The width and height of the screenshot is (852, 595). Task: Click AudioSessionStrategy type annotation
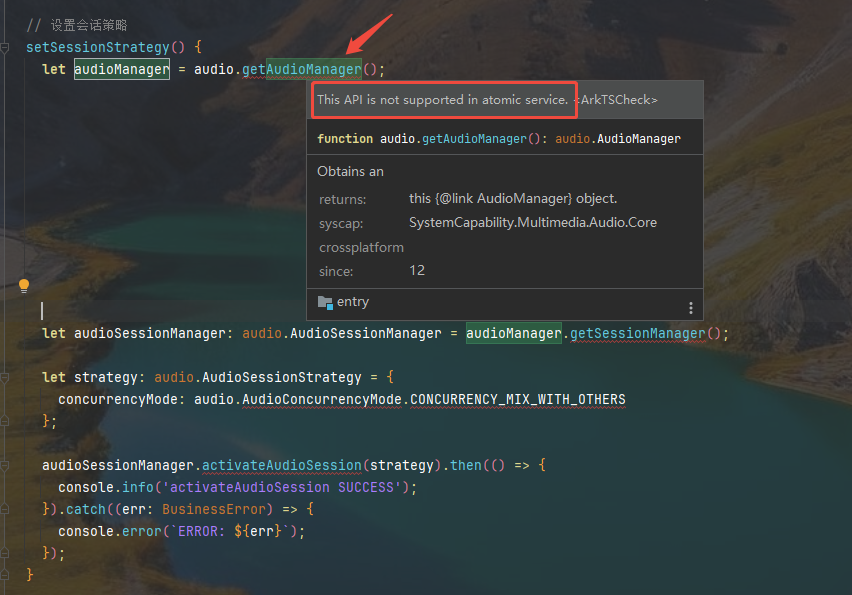click(281, 378)
